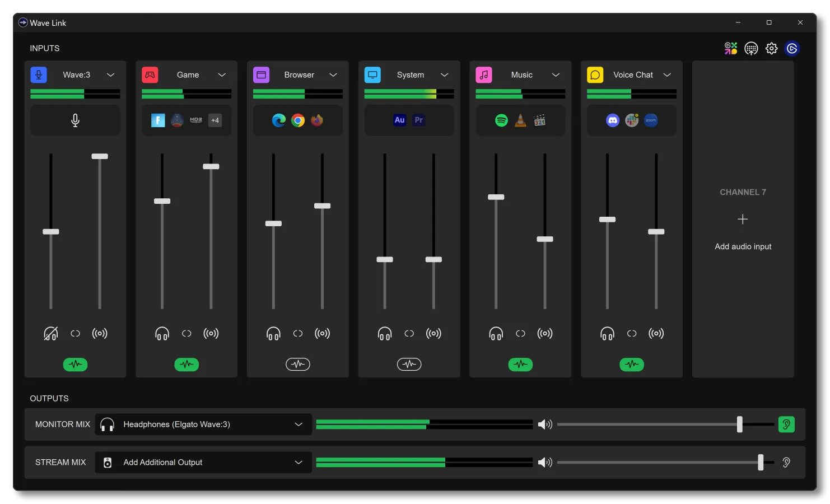Open the settings gear icon
The width and height of the screenshot is (830, 504).
point(771,49)
